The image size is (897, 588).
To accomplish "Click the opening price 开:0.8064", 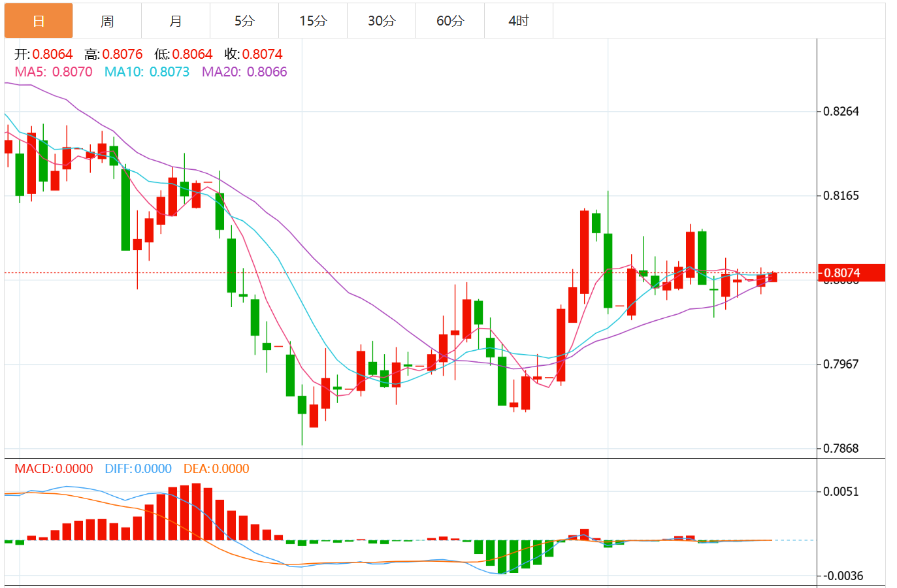I will 44,54.
